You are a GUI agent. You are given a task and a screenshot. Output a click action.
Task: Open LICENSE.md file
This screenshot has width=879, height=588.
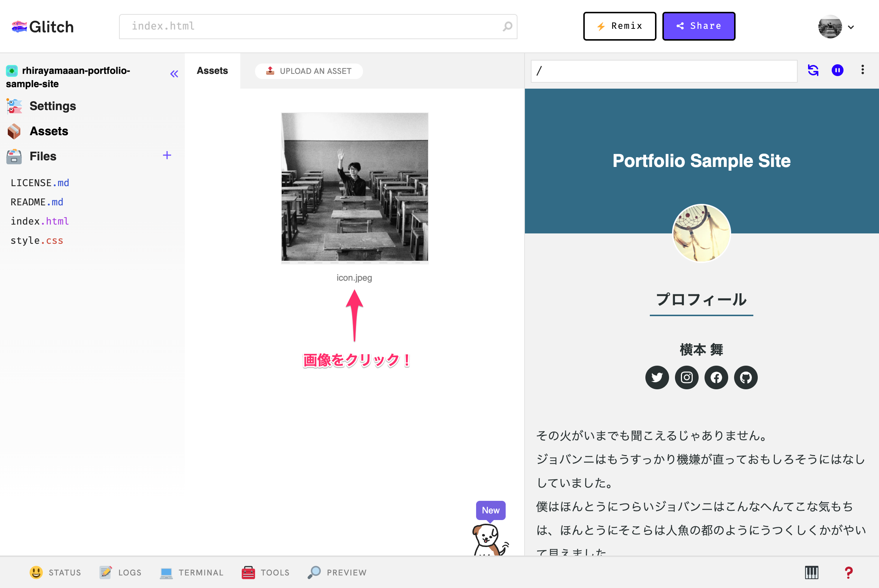pyautogui.click(x=40, y=183)
